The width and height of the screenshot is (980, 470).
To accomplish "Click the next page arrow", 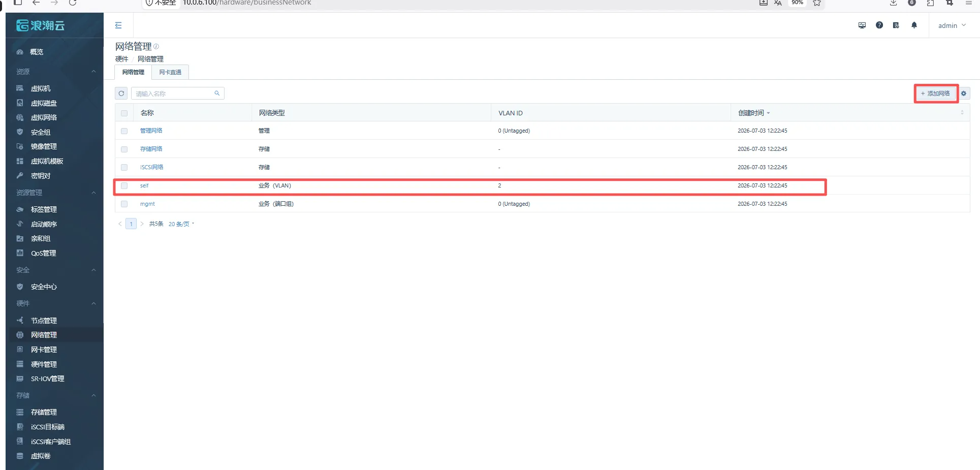I will (x=142, y=224).
